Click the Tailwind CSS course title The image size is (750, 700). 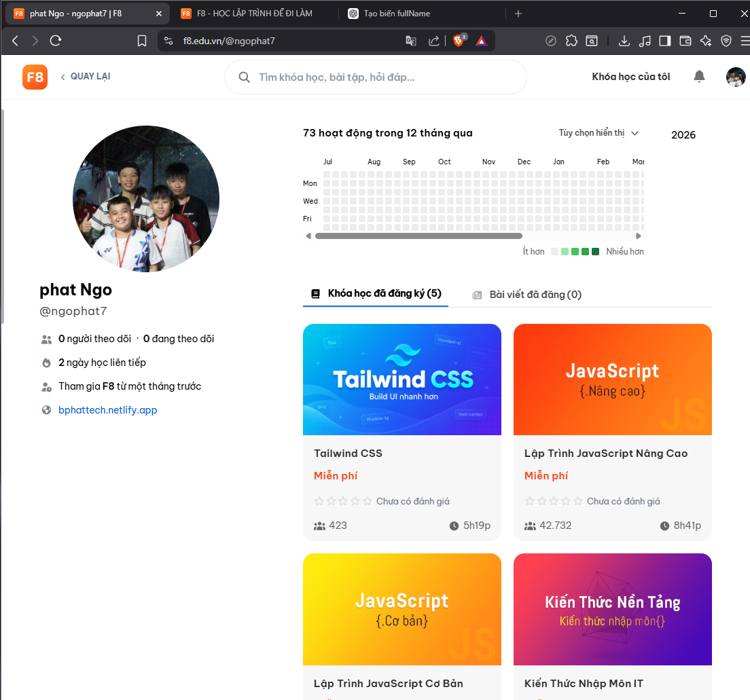349,454
